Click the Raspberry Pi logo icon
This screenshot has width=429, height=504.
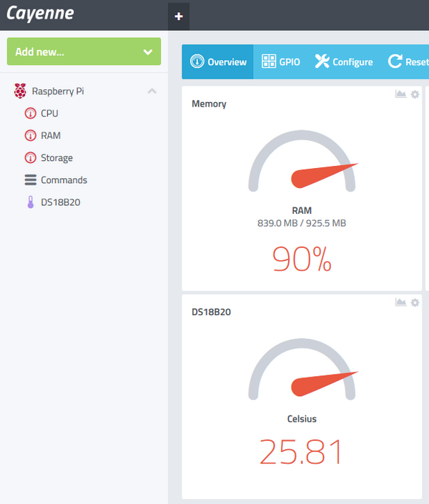pyautogui.click(x=20, y=91)
